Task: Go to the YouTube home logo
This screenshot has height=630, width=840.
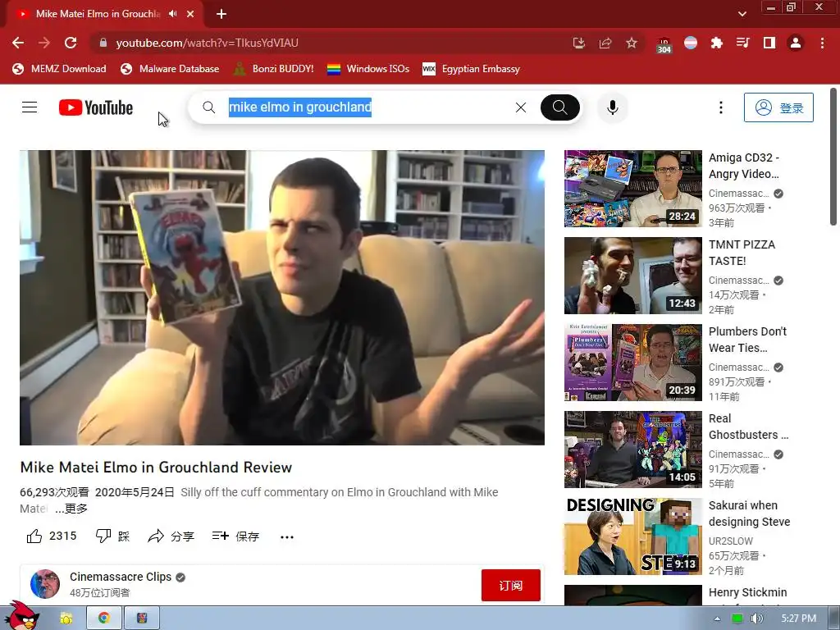Action: [96, 107]
